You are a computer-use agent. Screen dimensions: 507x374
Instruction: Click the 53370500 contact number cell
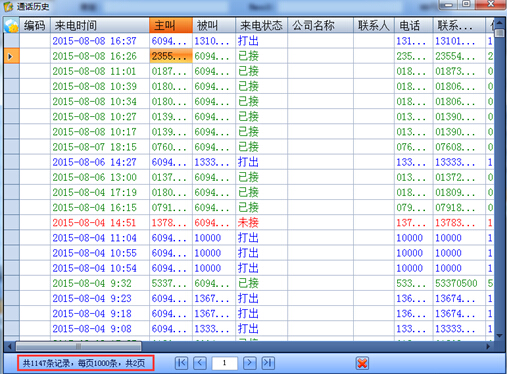click(459, 283)
